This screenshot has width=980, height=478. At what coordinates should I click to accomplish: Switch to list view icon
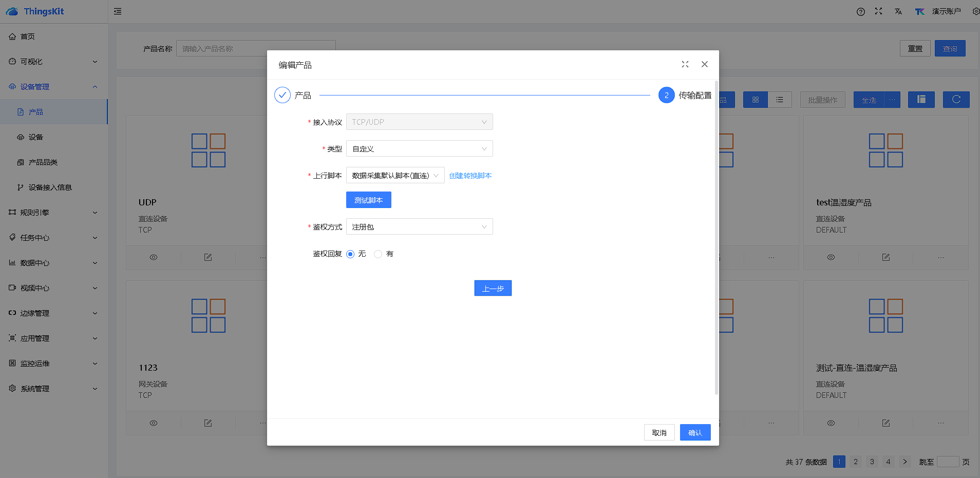[780, 100]
